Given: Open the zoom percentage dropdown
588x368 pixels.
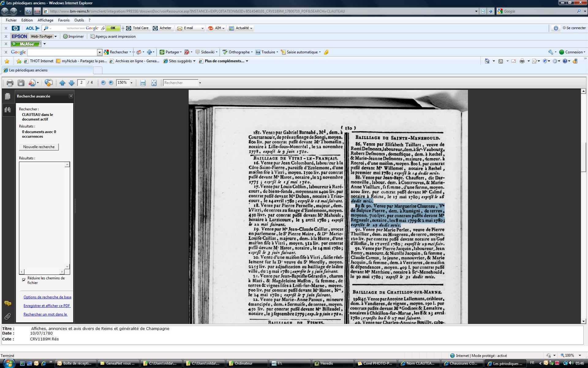Looking at the screenshot, I should (132, 83).
